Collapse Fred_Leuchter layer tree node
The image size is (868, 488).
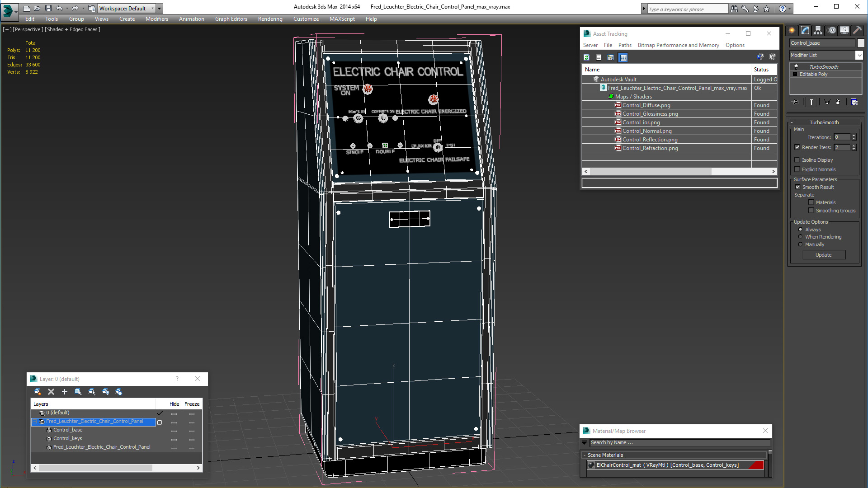[x=34, y=422]
